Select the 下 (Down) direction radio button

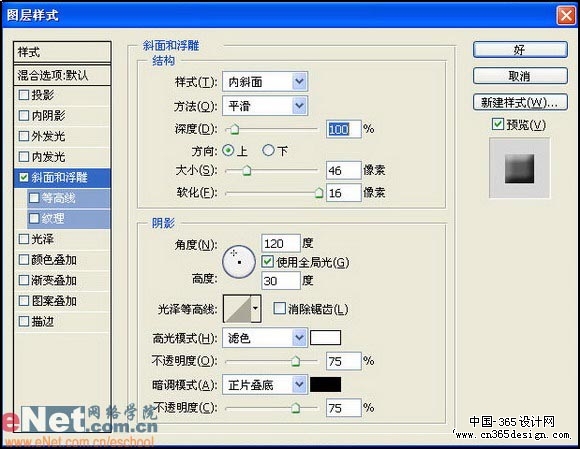tap(268, 150)
